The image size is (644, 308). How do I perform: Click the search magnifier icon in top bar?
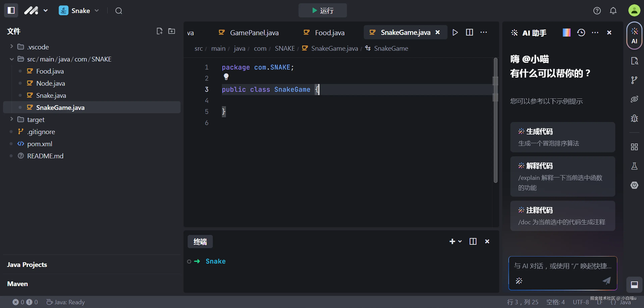tap(119, 11)
